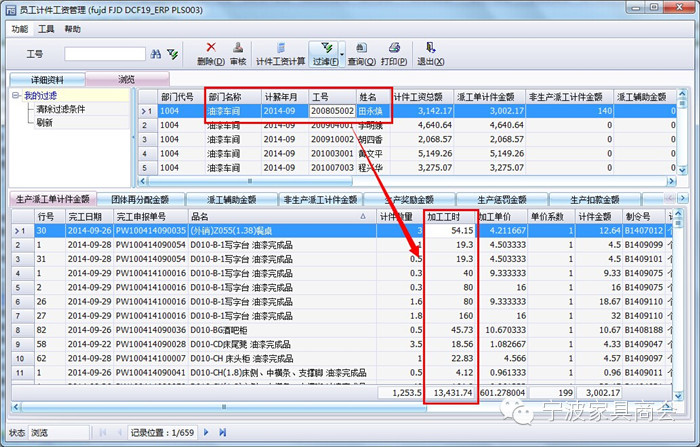
Task: Go to next record arrow in status bar
Action: point(206,432)
